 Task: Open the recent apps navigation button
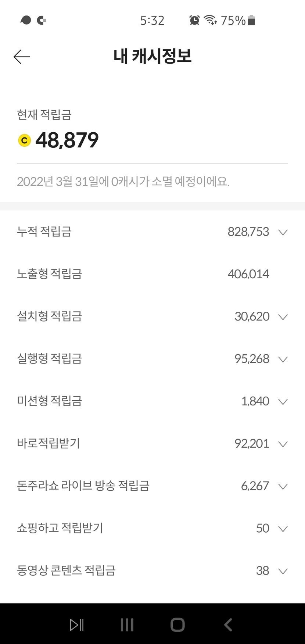tap(127, 625)
